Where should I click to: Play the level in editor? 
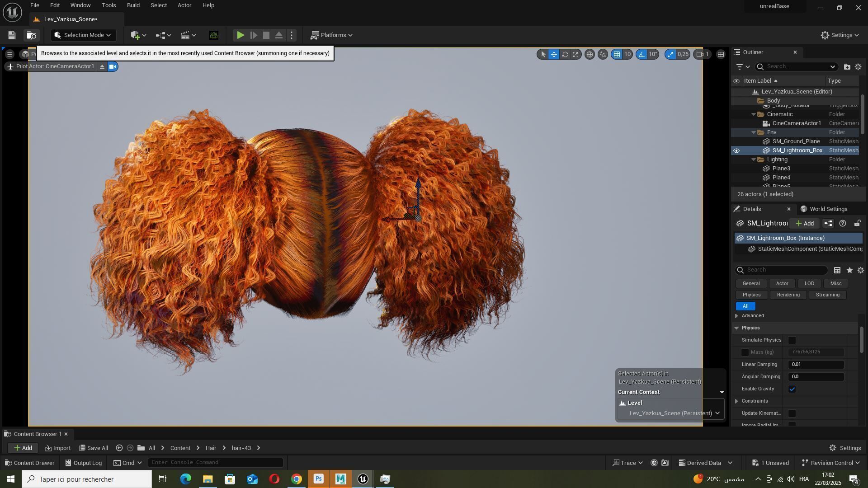coord(241,35)
